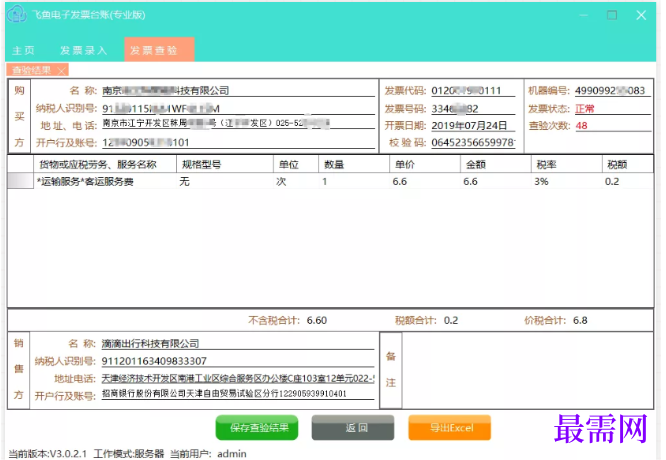The width and height of the screenshot is (666, 460).
Task: Click the 规格型号 column header
Action: pyautogui.click(x=225, y=164)
